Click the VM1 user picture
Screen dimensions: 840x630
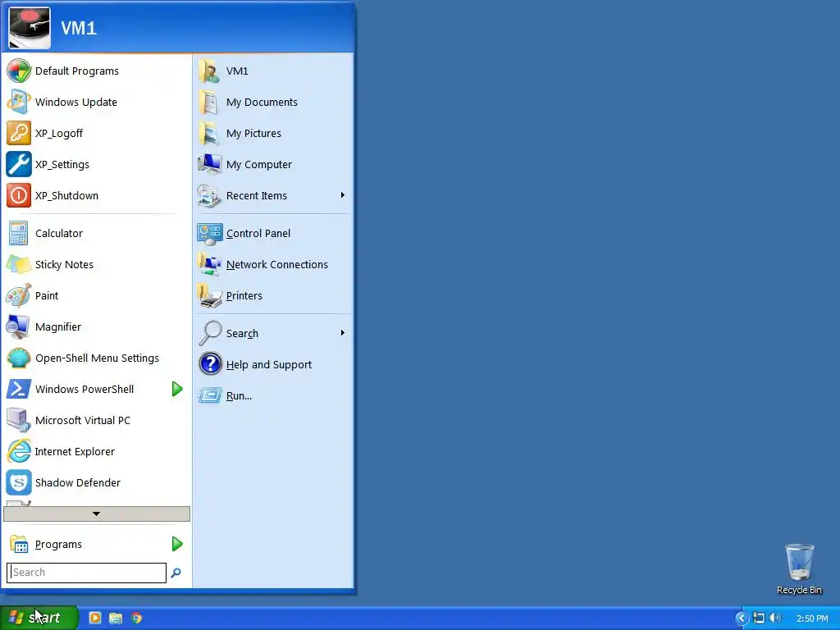click(30, 28)
